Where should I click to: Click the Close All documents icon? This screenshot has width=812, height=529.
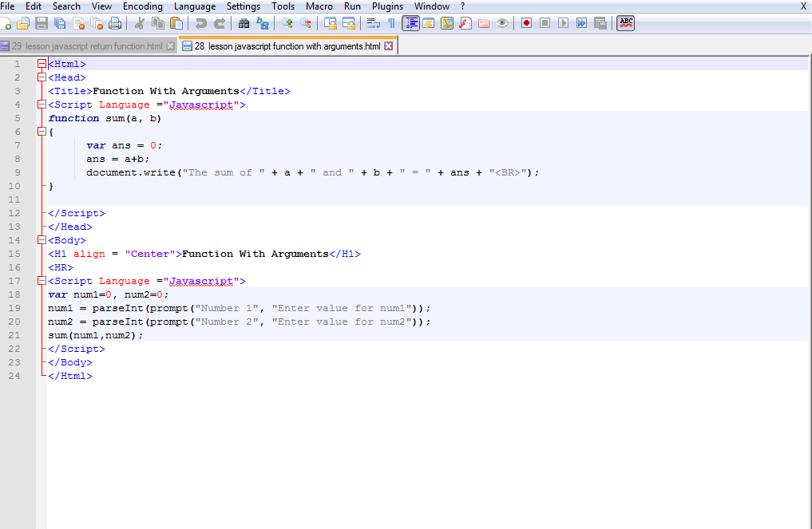97,23
